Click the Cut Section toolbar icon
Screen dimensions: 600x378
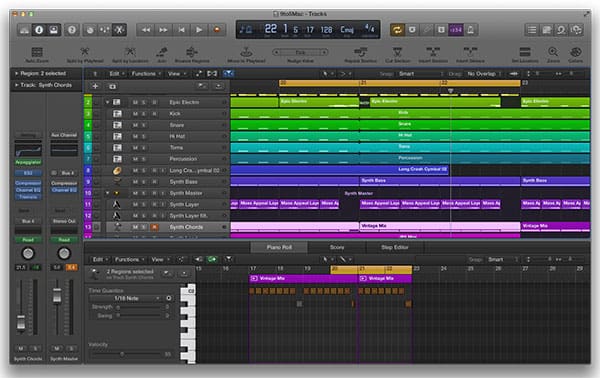pos(398,54)
